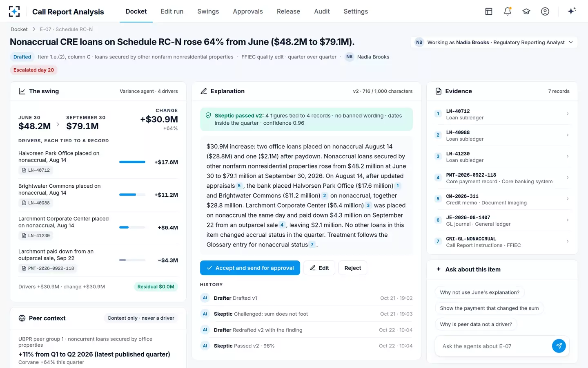Click citation marker 5 after 'appraisals'
This screenshot has width=588, height=368.
tap(239, 186)
